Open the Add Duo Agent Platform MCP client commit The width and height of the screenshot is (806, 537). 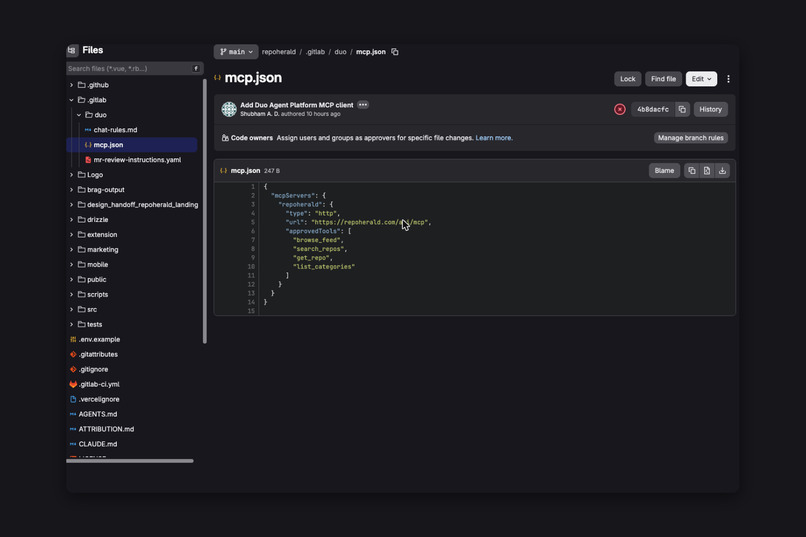pos(297,105)
